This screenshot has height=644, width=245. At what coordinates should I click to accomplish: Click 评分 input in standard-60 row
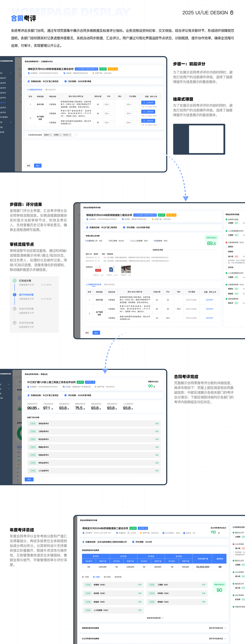click(x=109, y=113)
